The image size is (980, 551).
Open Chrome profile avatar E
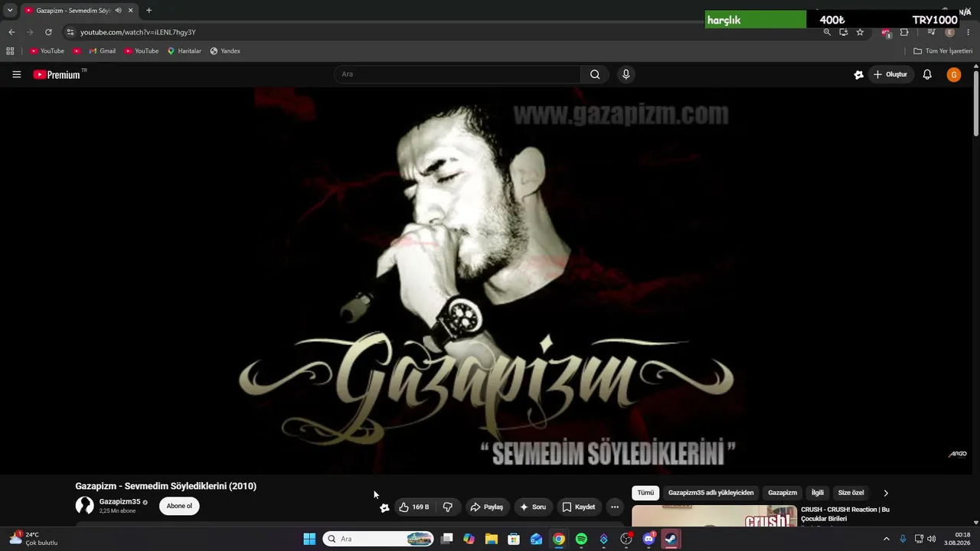point(950,32)
